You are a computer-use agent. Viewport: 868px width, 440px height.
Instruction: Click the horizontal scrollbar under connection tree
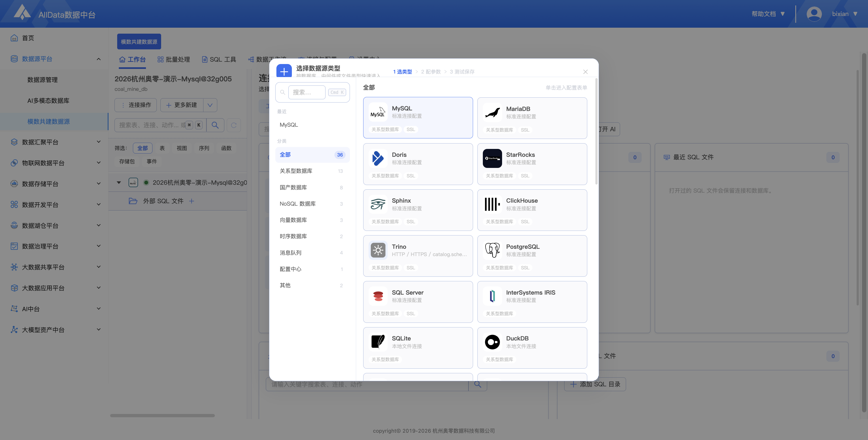coord(162,416)
